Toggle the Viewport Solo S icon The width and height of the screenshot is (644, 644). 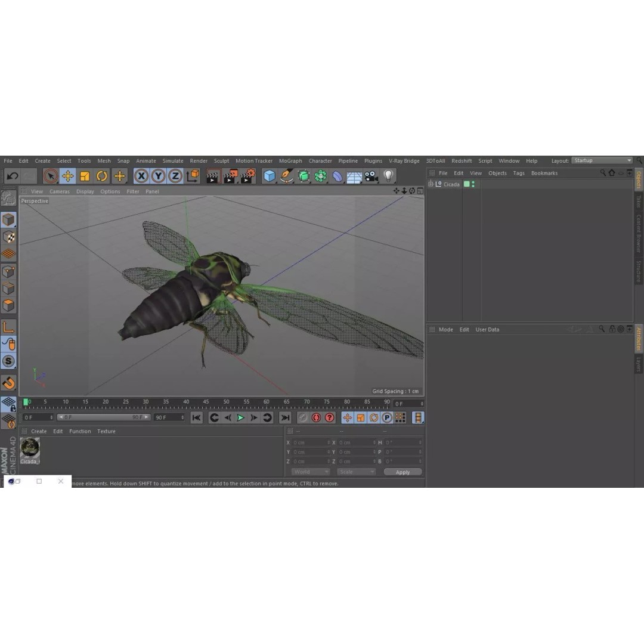8,361
